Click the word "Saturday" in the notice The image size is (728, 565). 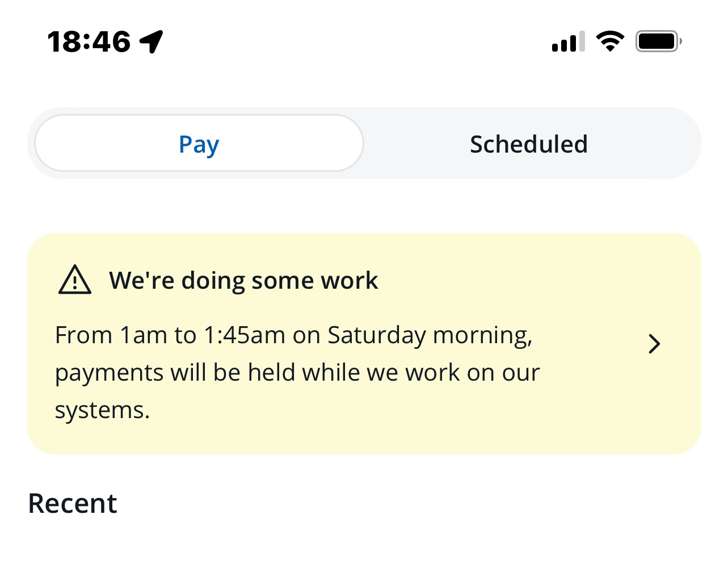point(376,335)
